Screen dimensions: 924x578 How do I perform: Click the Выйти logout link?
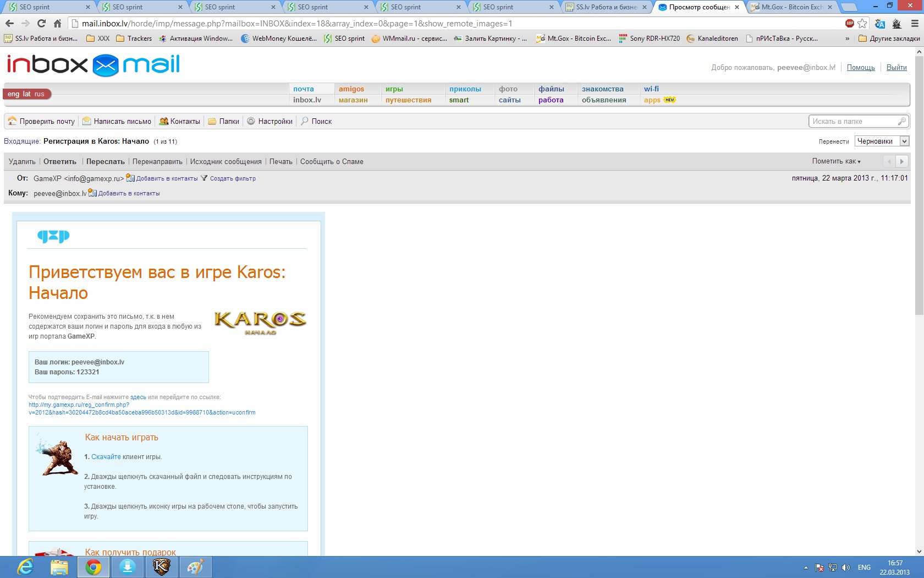(x=897, y=68)
